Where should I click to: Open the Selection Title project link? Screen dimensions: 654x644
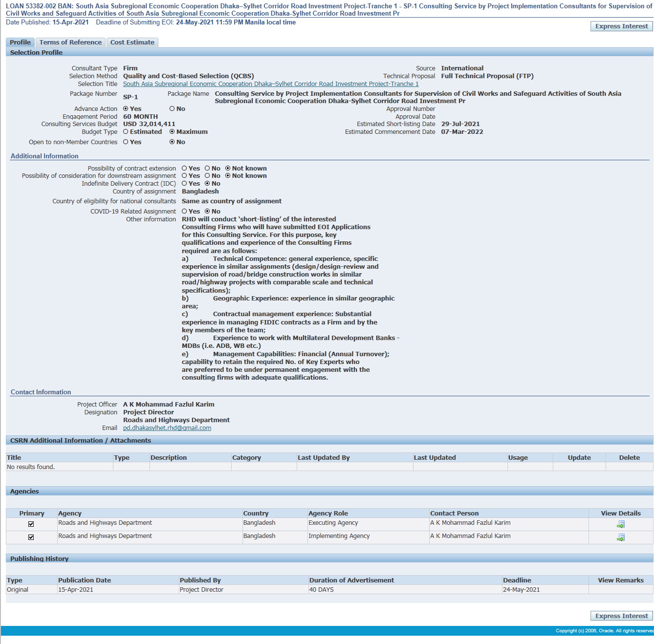(270, 84)
